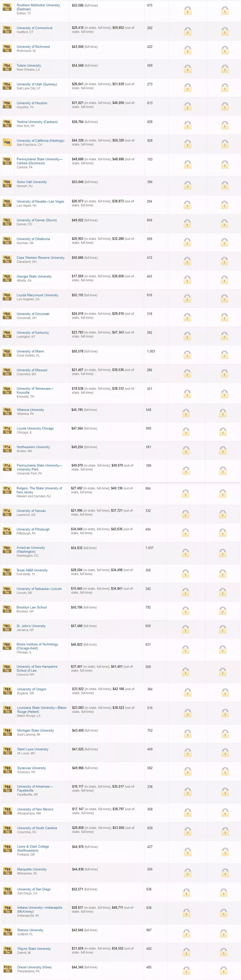Click the right lock icon in American University row
Image resolution: width=241 pixels, height=980 pixels.
coord(223,554)
